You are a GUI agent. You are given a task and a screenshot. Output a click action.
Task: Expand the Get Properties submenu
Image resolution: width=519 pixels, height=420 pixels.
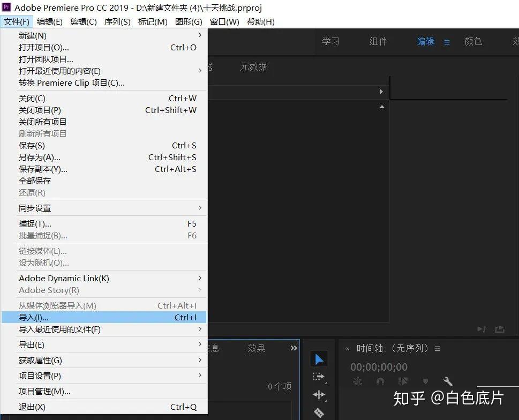[104, 360]
